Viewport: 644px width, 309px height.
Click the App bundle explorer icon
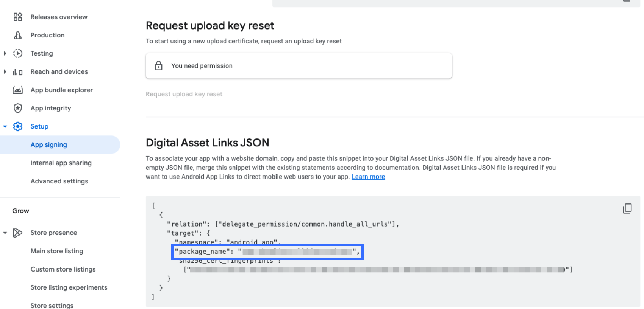(18, 90)
